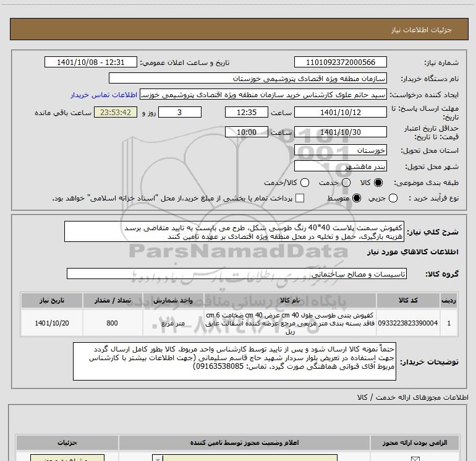Click the delivery province field خوزستان

coord(340,150)
